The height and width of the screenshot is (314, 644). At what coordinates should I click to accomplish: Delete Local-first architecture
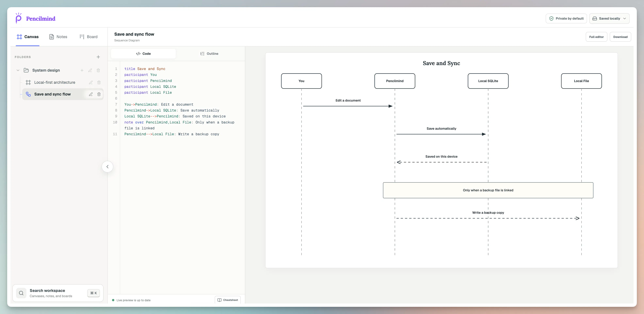click(x=99, y=82)
